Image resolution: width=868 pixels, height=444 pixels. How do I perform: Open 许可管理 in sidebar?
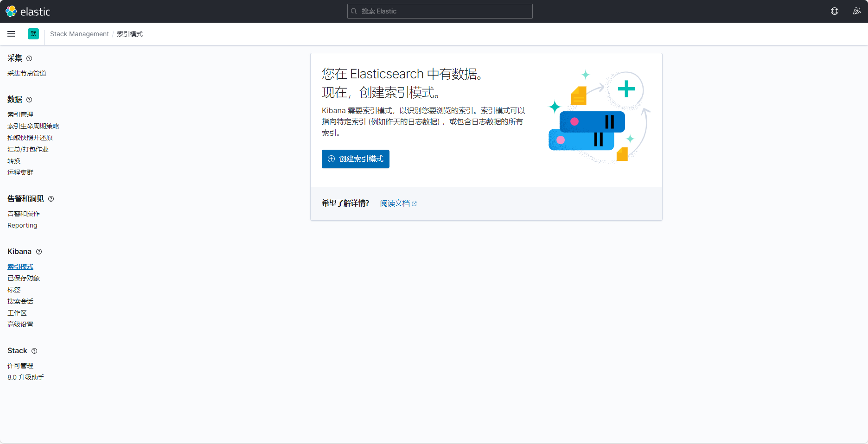tap(20, 366)
